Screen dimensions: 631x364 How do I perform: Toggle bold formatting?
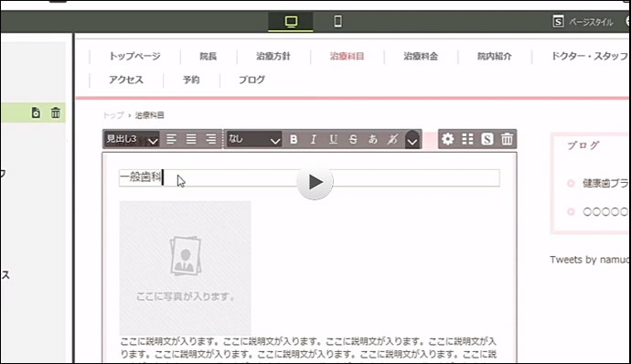click(x=294, y=139)
